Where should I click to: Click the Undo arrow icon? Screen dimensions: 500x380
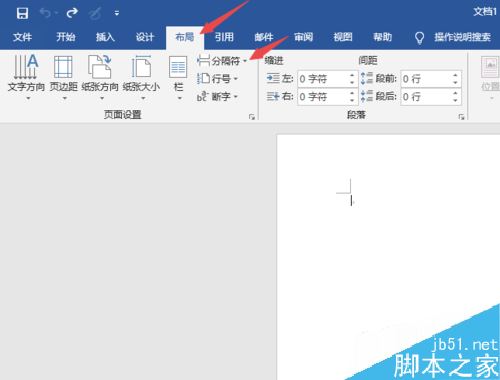46,13
